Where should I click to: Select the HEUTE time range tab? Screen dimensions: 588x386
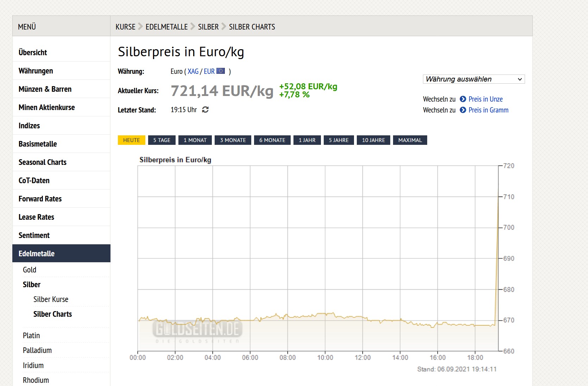pyautogui.click(x=131, y=140)
